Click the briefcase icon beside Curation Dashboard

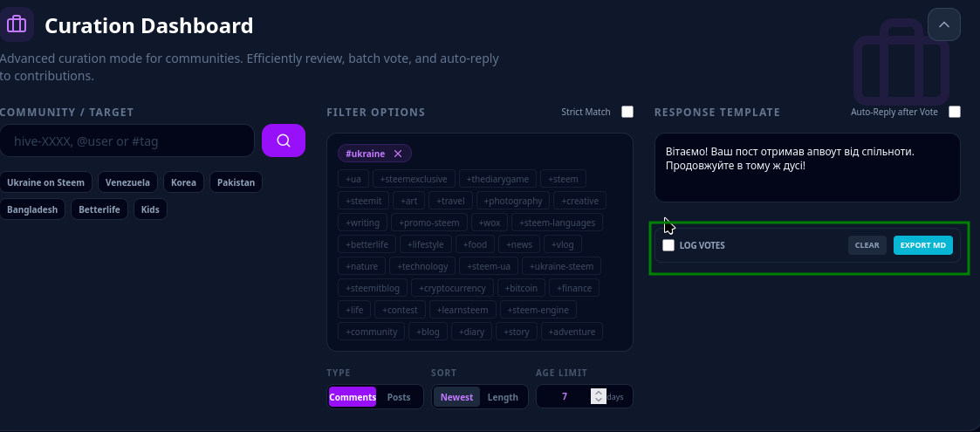[x=17, y=25]
